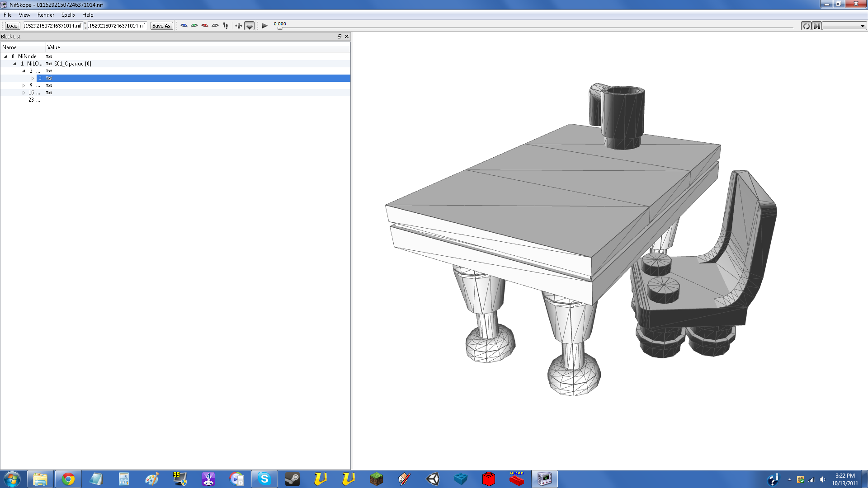Toggle the loop animation button
Screen dimensions: 868x488
tap(806, 26)
